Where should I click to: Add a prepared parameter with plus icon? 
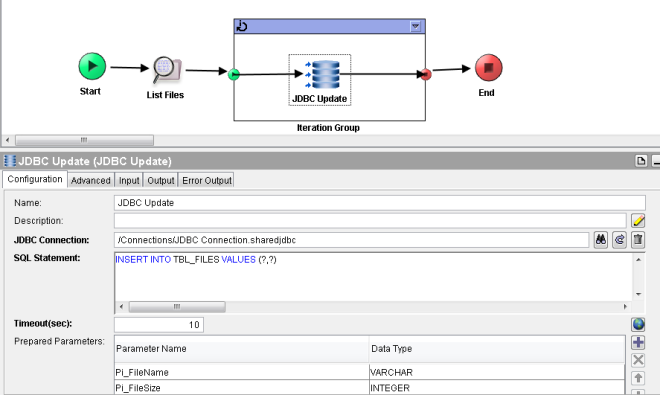click(x=638, y=342)
